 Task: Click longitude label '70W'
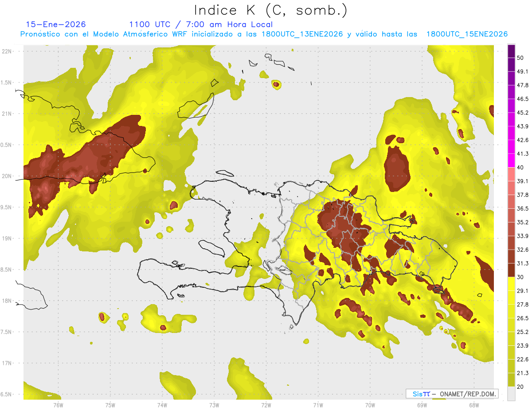[370, 405]
